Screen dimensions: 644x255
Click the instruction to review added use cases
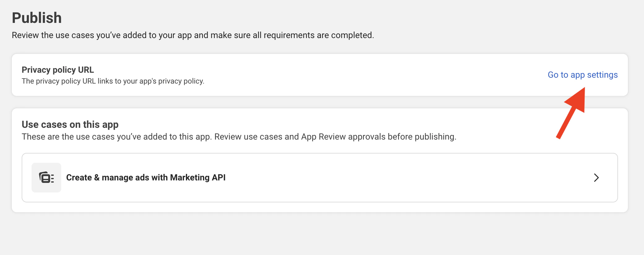(x=193, y=35)
